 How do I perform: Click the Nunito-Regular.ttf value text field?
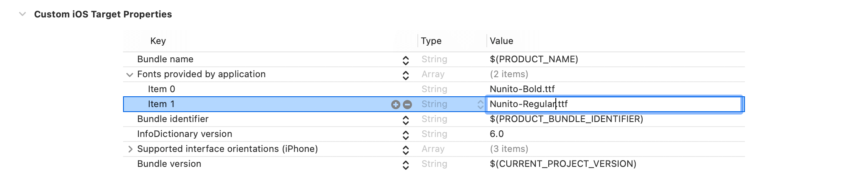point(614,104)
